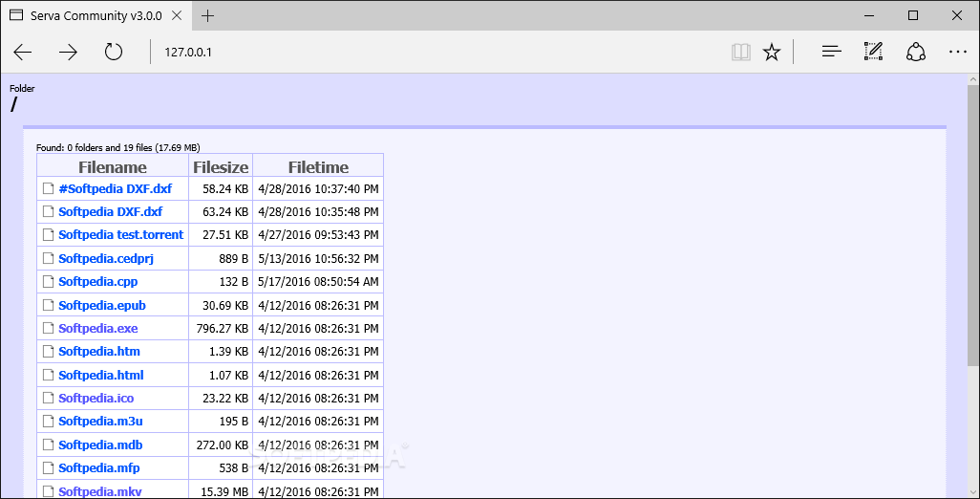
Task: Open Softpedia.m3u link
Action: click(x=100, y=422)
